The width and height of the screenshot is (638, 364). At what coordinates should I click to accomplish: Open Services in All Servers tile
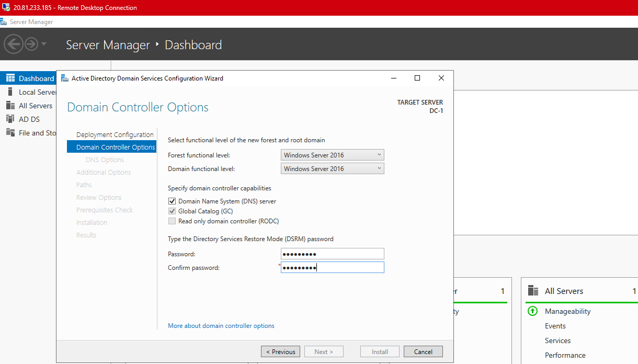(x=558, y=340)
